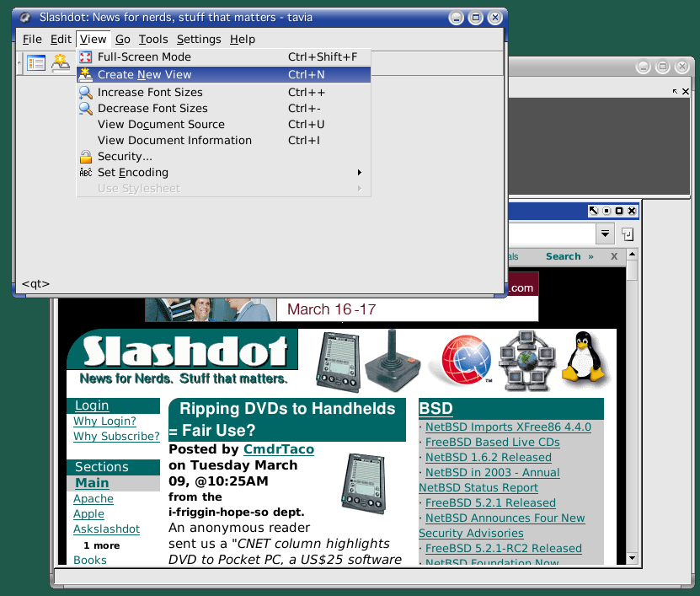Viewport: 700px width, 596px height.
Task: Click the scrollbar down arrow in browser page
Action: tap(632, 558)
